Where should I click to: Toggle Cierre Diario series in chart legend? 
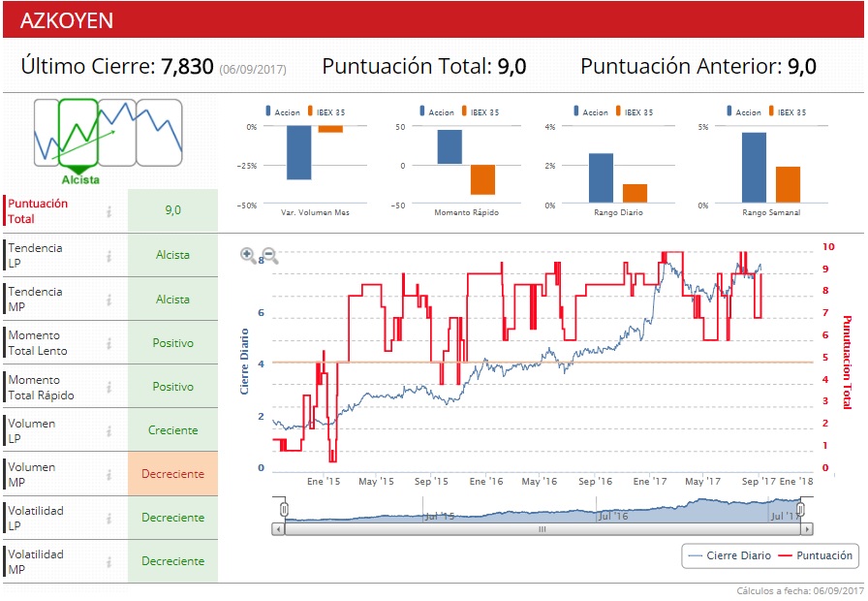pos(729,555)
